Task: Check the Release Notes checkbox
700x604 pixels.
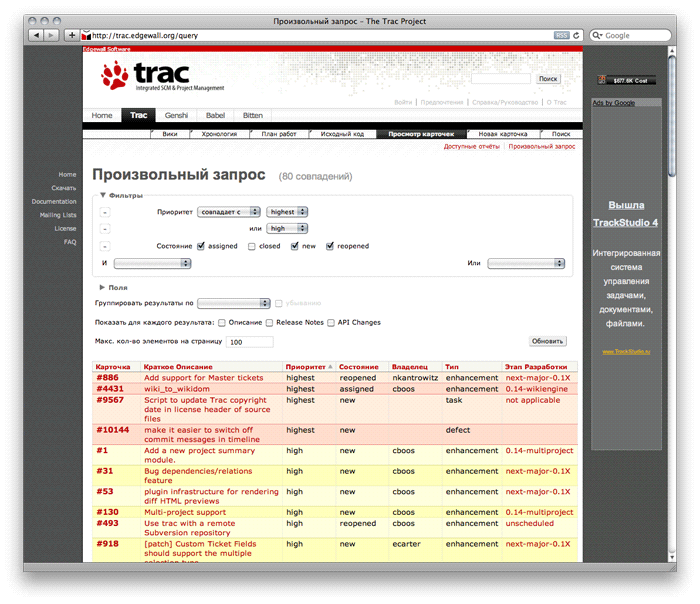Action: tap(270, 322)
